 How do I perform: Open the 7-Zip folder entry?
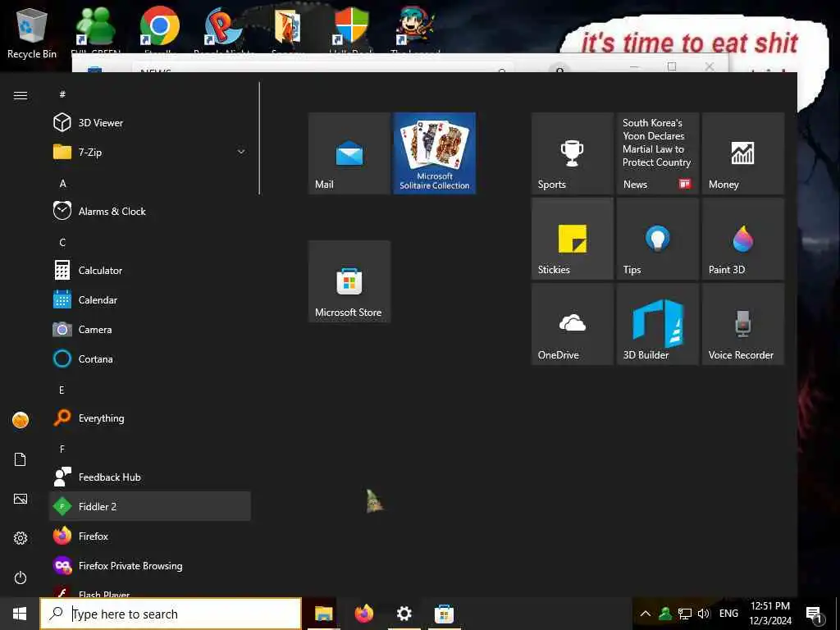pos(150,152)
